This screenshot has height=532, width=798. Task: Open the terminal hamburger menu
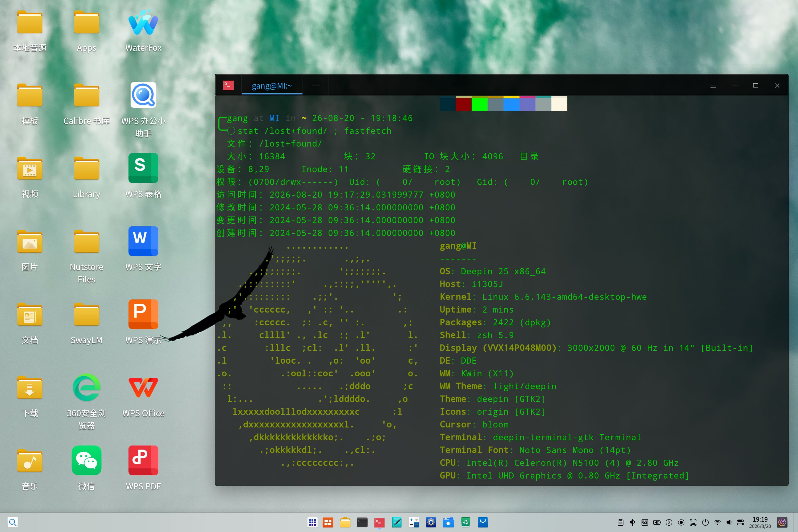point(713,85)
